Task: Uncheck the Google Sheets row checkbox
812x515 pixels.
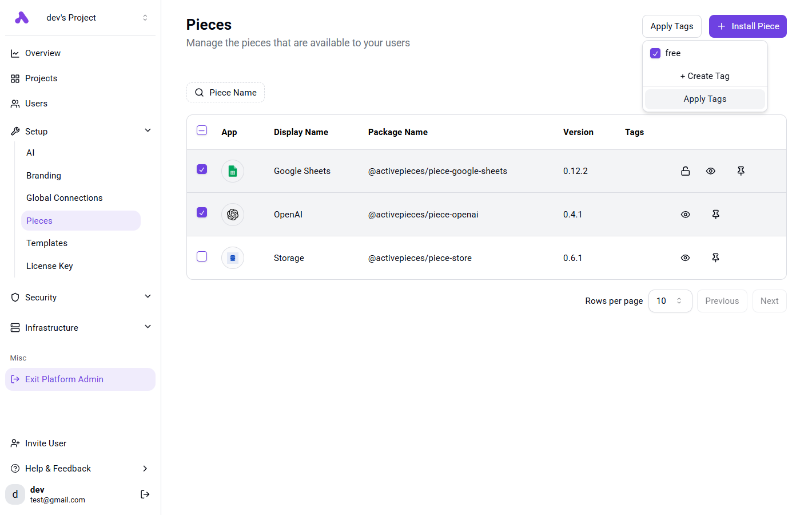Action: coord(202,169)
